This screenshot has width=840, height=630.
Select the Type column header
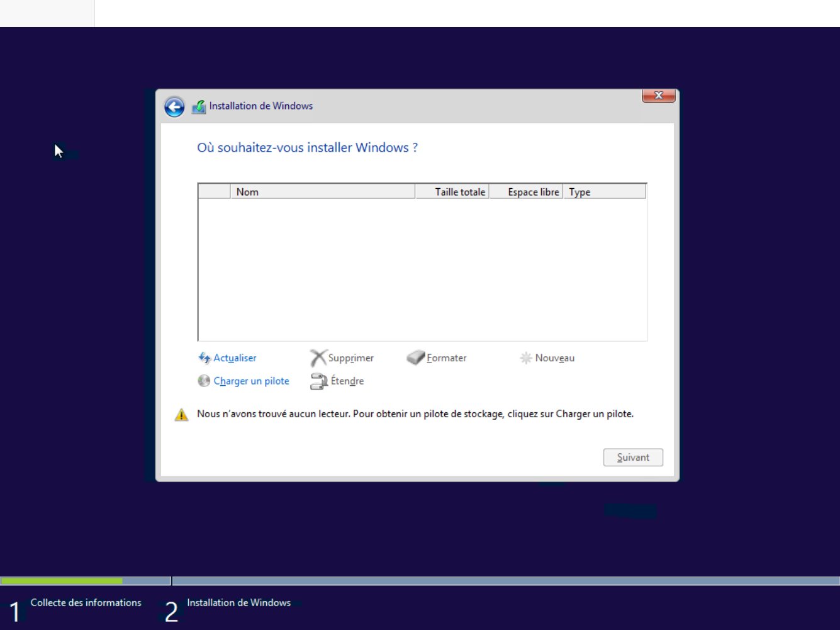point(604,192)
